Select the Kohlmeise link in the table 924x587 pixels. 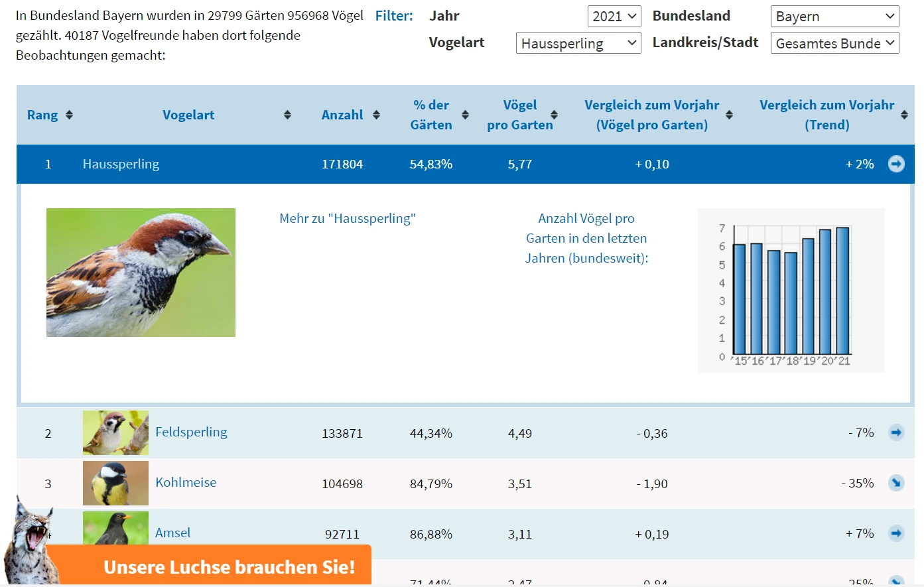point(186,483)
